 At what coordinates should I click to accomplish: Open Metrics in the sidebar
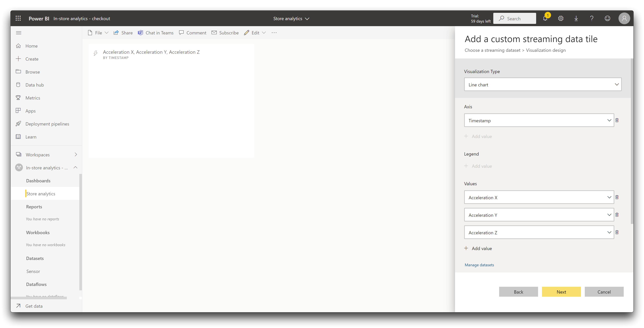(46, 98)
